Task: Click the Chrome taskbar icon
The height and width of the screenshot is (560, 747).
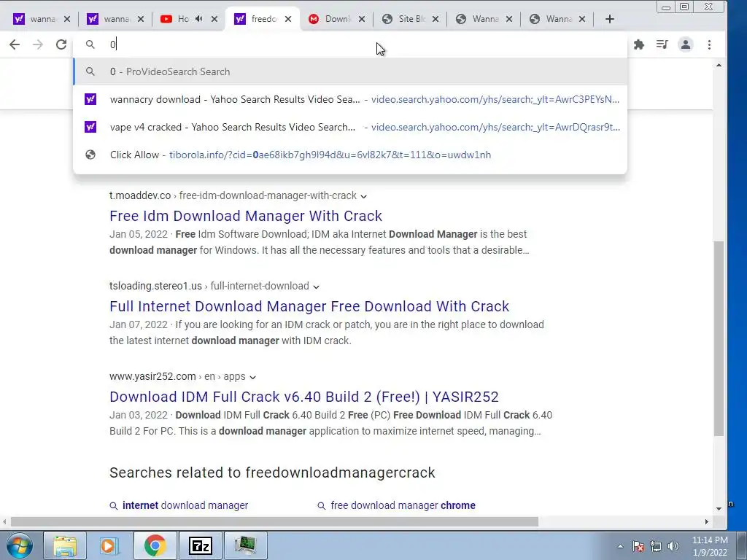Action: coord(155,545)
